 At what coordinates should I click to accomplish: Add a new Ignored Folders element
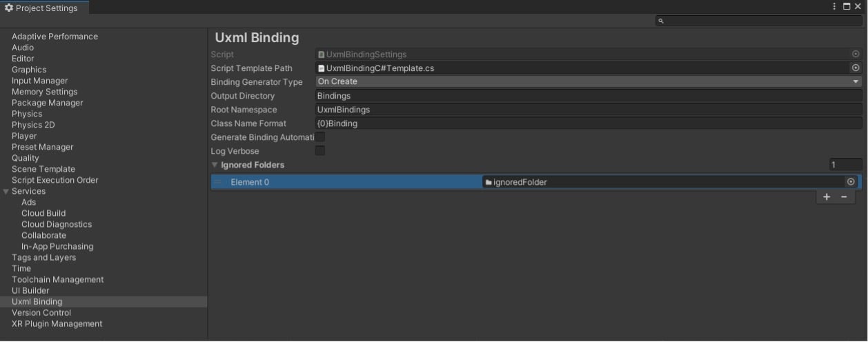(x=827, y=197)
